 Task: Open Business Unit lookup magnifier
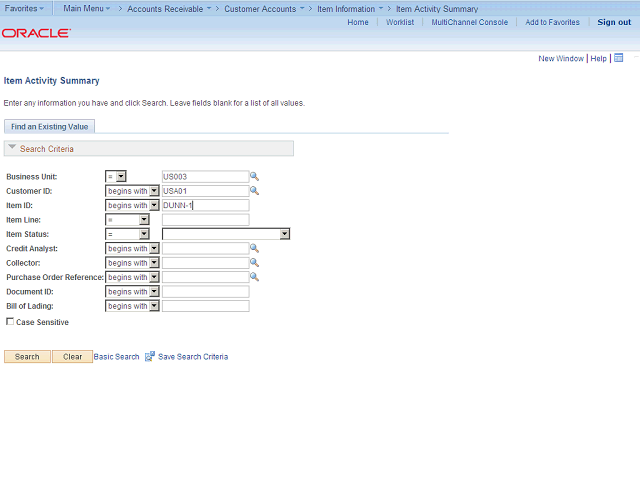254,177
